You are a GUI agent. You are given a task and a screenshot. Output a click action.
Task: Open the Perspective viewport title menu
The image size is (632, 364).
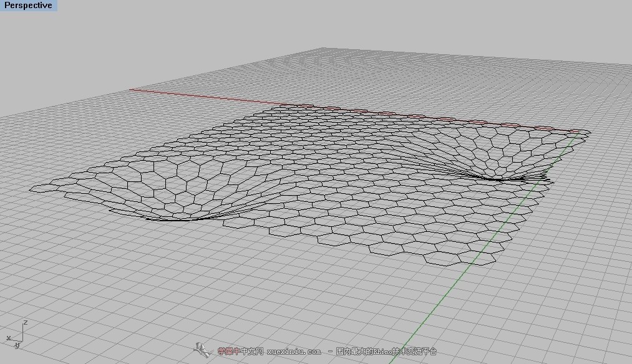click(28, 5)
